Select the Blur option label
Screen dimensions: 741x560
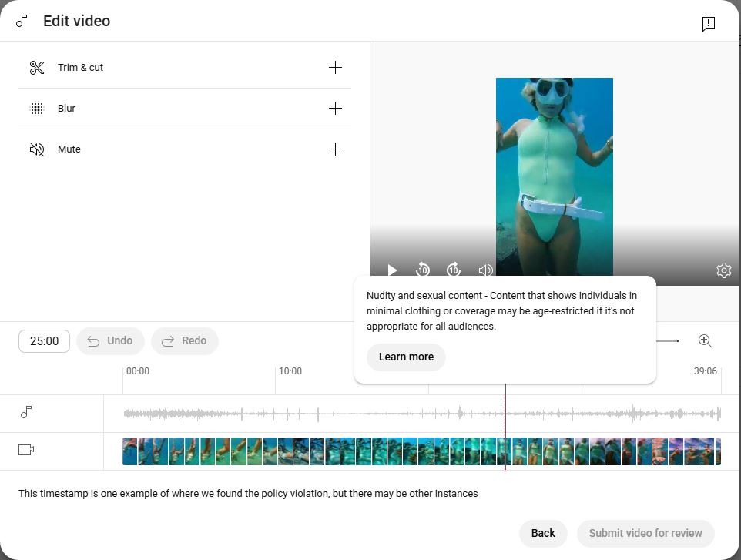[x=67, y=108]
